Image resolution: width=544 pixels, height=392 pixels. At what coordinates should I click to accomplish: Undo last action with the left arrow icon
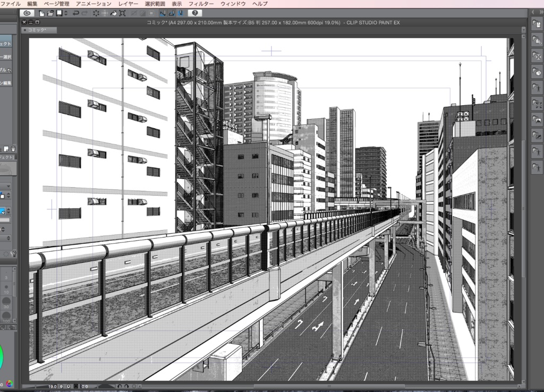[75, 13]
